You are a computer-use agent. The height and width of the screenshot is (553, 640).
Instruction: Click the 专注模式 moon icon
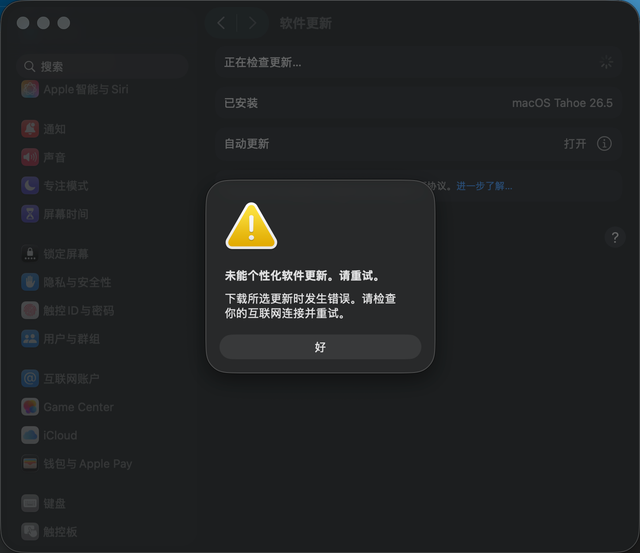[x=30, y=186]
